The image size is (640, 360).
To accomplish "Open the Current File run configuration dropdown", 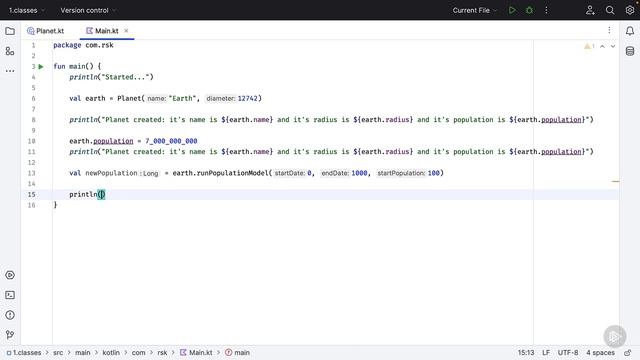I will click(475, 10).
